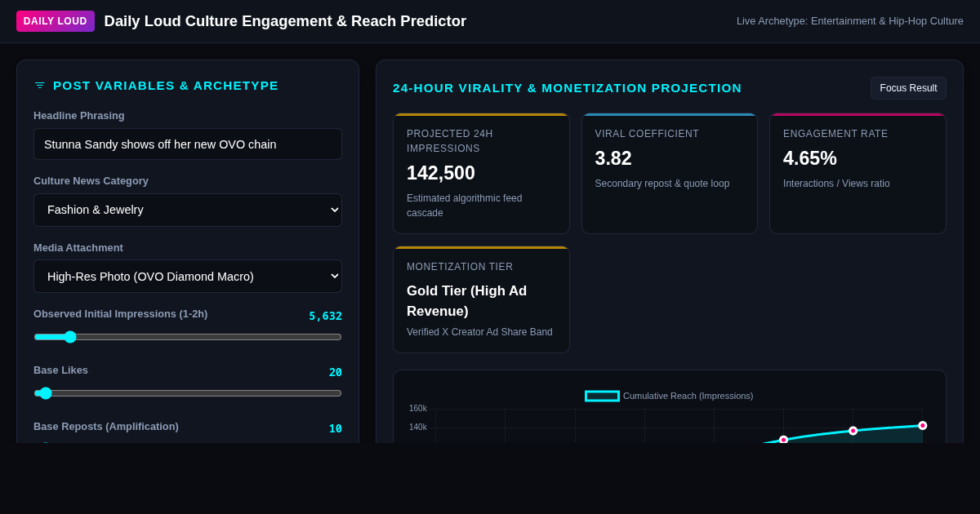Click the 160k axis label on the chart

coord(418,409)
